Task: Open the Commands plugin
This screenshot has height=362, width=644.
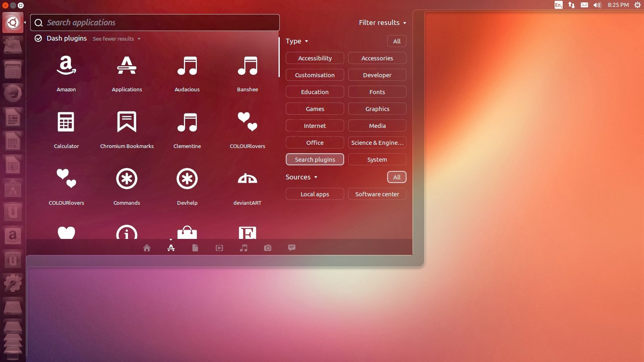Action: [127, 179]
